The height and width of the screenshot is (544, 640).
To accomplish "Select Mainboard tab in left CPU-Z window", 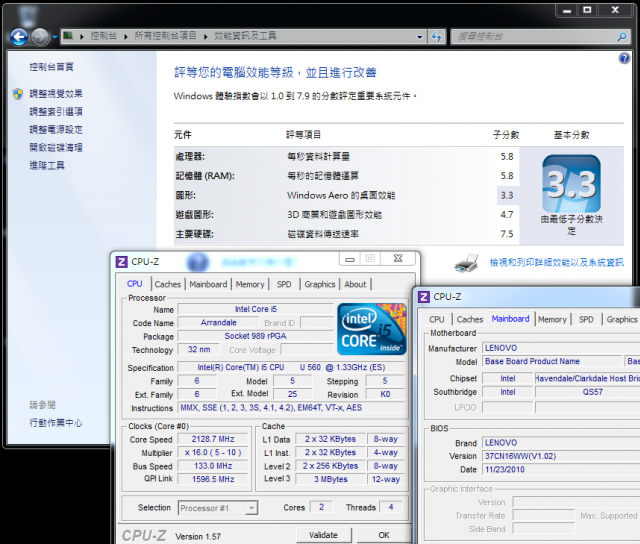I will [208, 284].
